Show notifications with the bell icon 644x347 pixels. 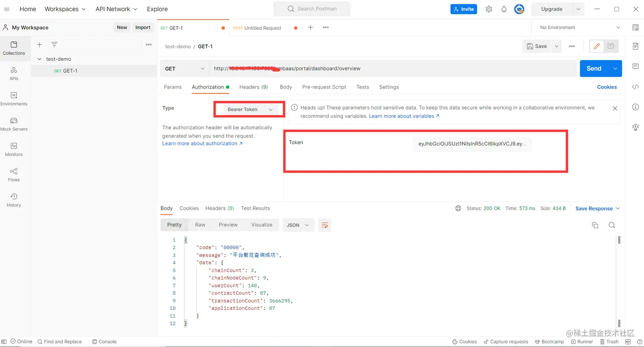coord(504,9)
